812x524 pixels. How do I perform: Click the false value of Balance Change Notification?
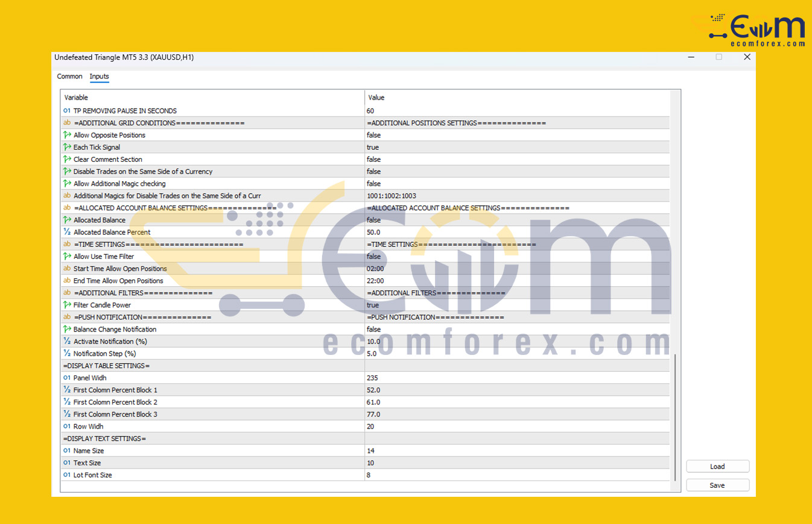coord(373,329)
